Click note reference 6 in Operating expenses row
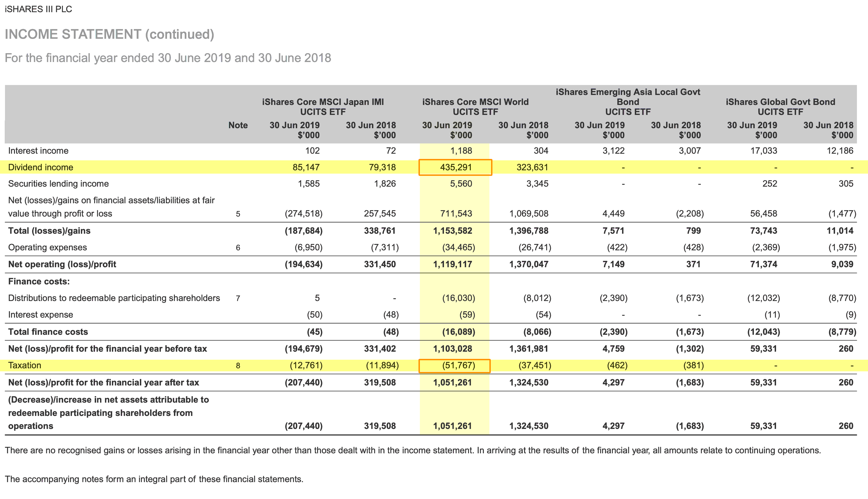 point(238,248)
